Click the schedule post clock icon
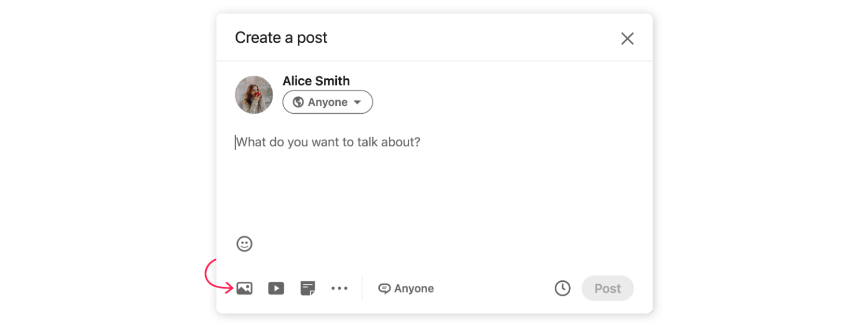This screenshot has height=326, width=868. (x=562, y=288)
